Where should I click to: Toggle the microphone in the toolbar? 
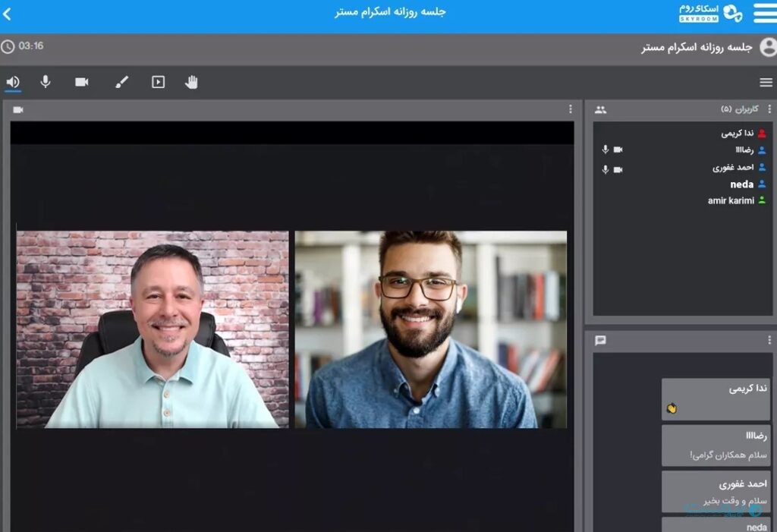[x=46, y=82]
